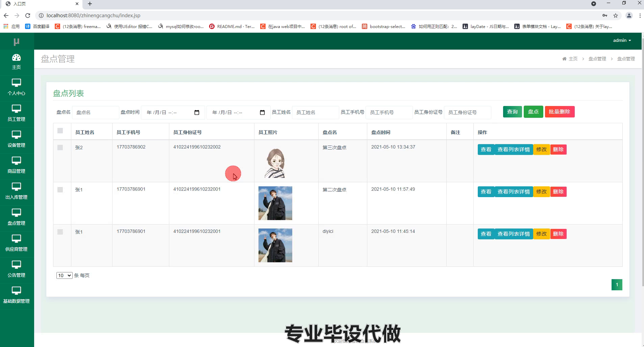Click the red 批量删除 button
This screenshot has height=347, width=644.
tap(560, 112)
